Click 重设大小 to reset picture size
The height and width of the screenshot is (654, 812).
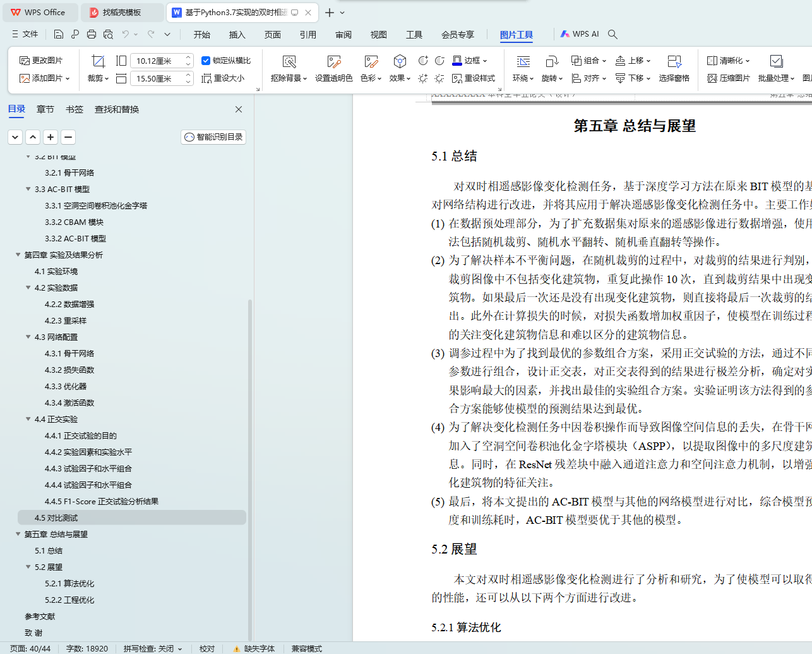223,78
